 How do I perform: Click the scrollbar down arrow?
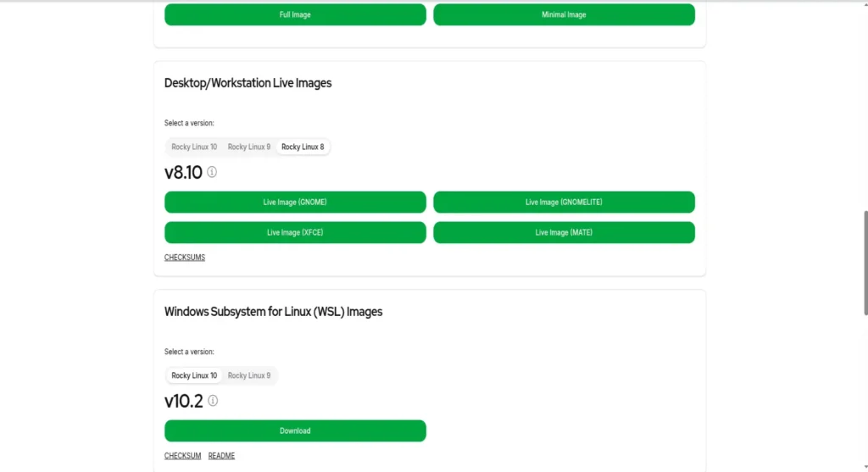tap(865, 468)
